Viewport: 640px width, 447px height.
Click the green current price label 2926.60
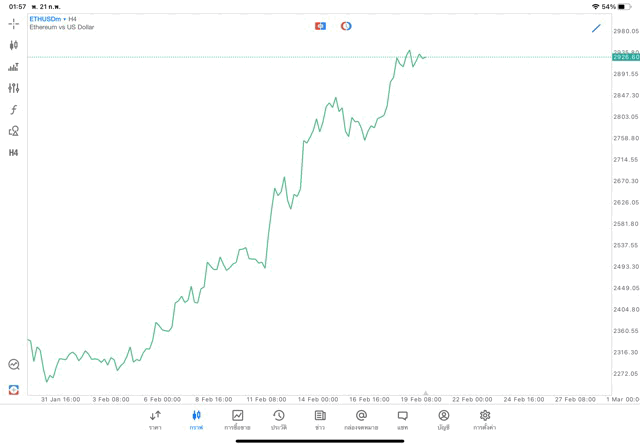626,57
